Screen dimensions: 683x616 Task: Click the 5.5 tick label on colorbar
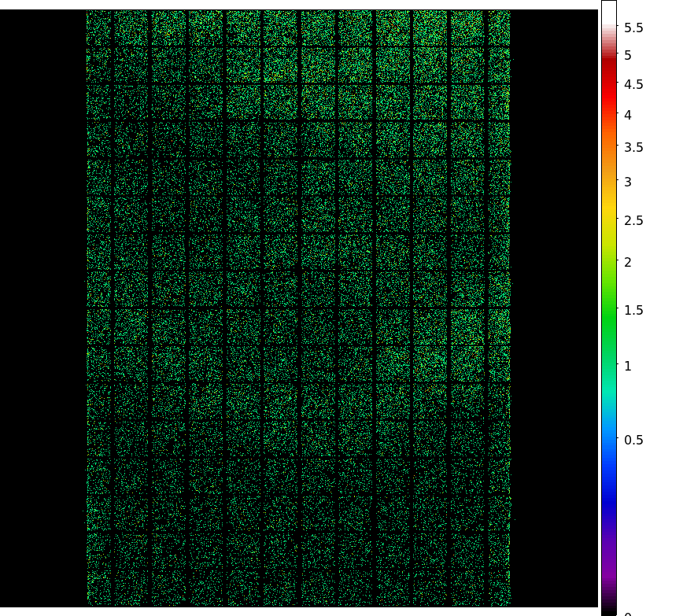coord(633,28)
